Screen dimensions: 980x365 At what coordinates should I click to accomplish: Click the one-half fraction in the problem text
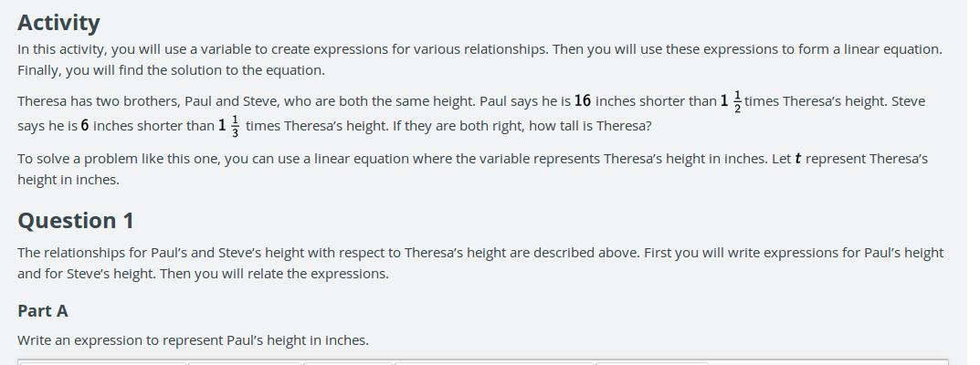737,100
